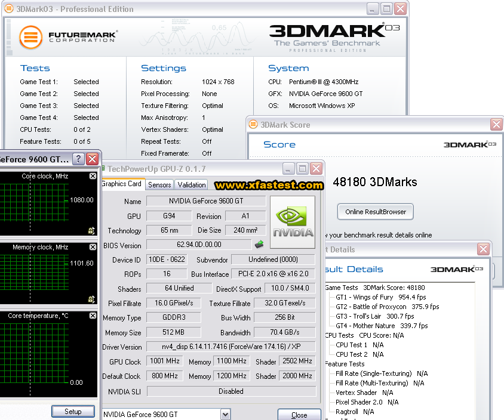
Task: Close the 3DMark03 Professional Edition window
Action: 400,9
